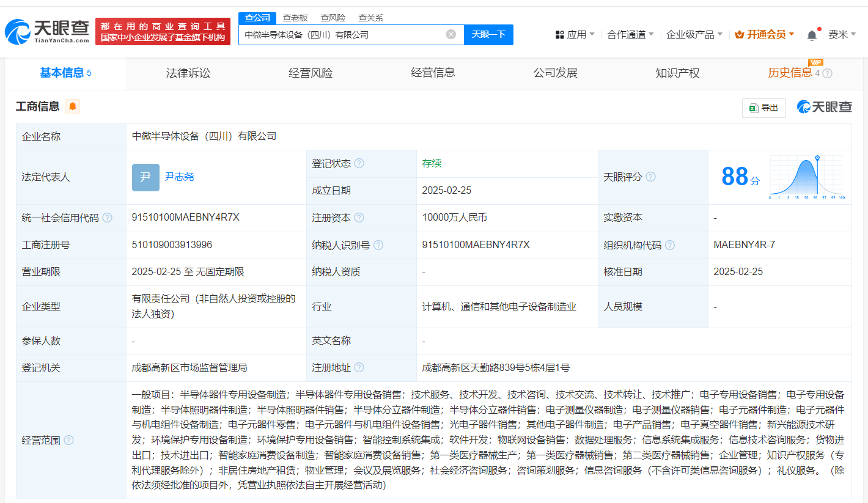
Task: Click the orange alert bell beside 工商信息
Action: 73,107
